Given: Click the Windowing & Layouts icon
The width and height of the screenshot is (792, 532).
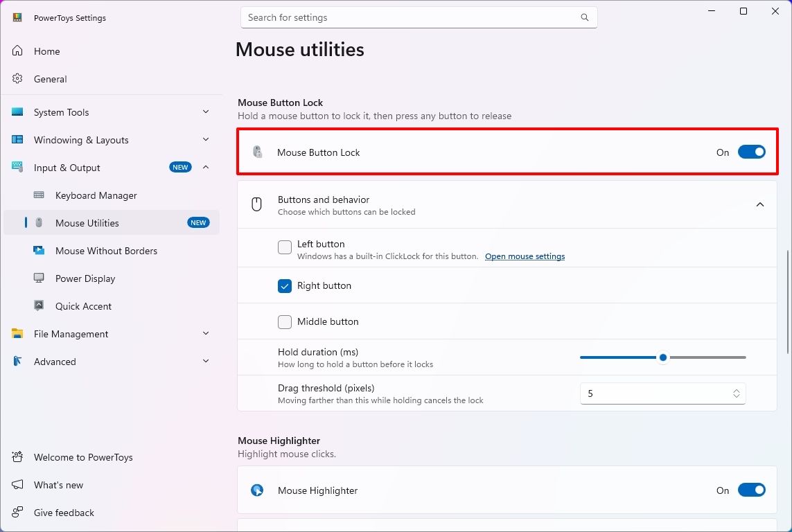Looking at the screenshot, I should 17,139.
